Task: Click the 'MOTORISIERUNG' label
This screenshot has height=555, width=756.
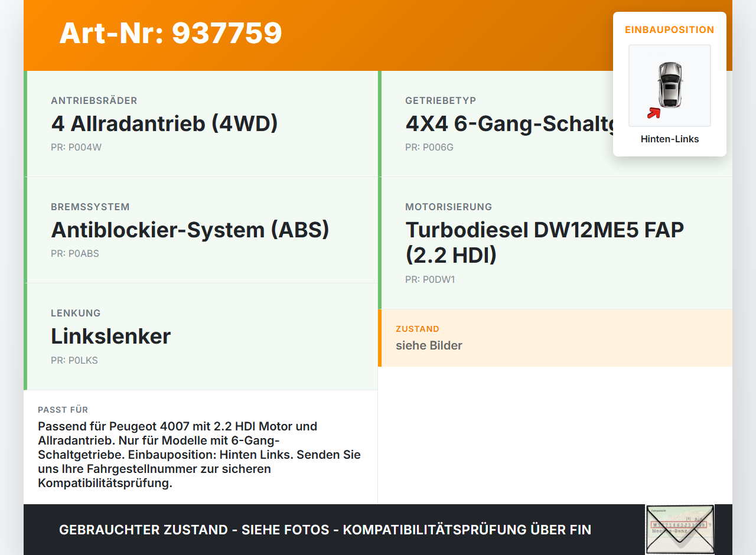Action: coord(449,207)
